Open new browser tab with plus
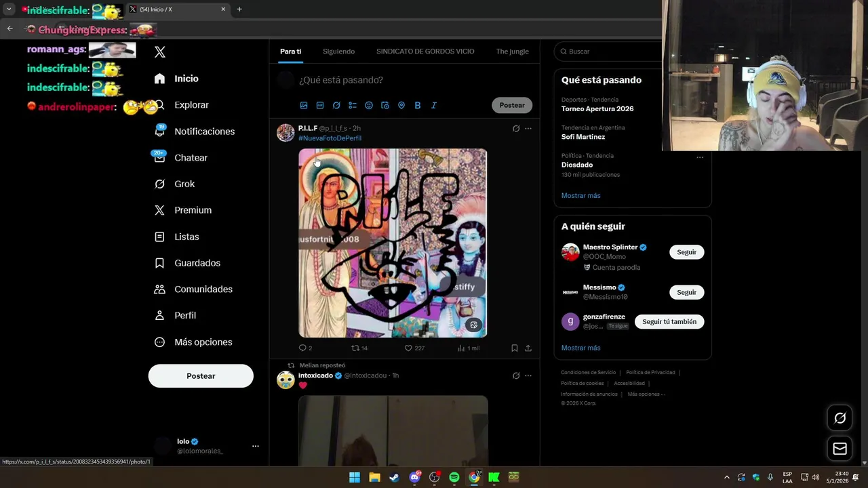Screen dimensions: 868x488 point(239,9)
